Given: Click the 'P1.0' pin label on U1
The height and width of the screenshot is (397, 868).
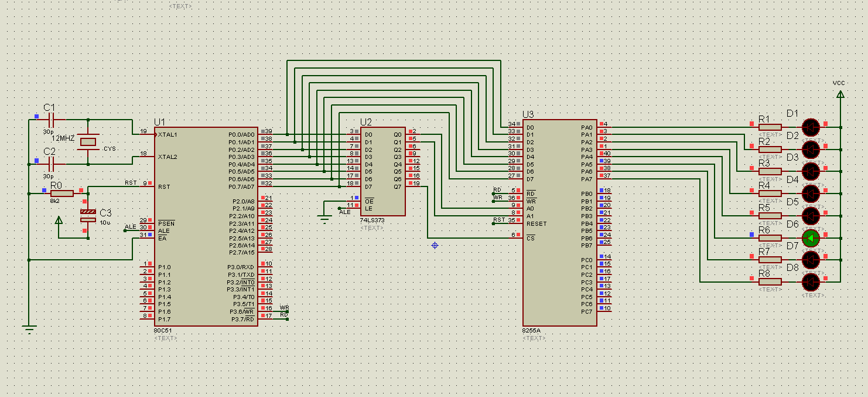Looking at the screenshot, I should tap(165, 267).
